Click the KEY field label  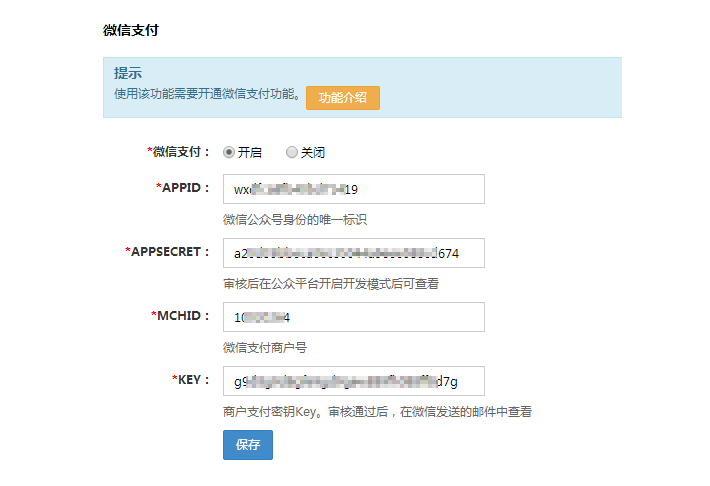(190, 380)
